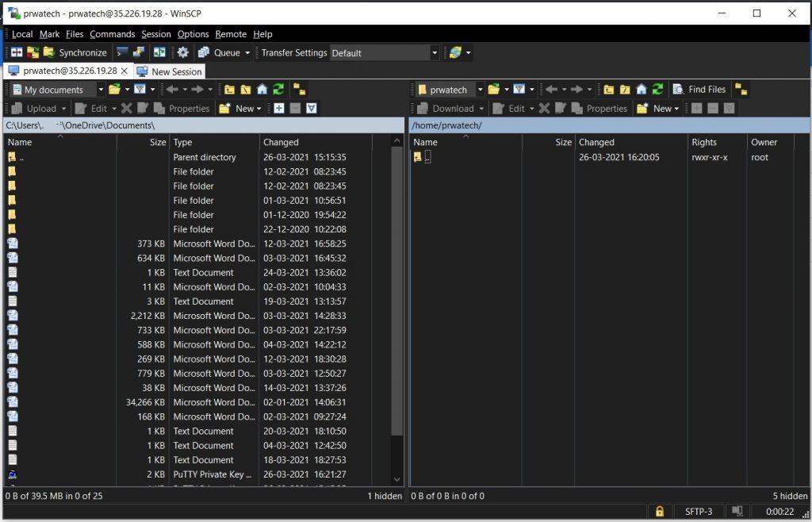Expand the Queue dropdown arrow
Image resolution: width=812 pixels, height=522 pixels.
(x=247, y=53)
